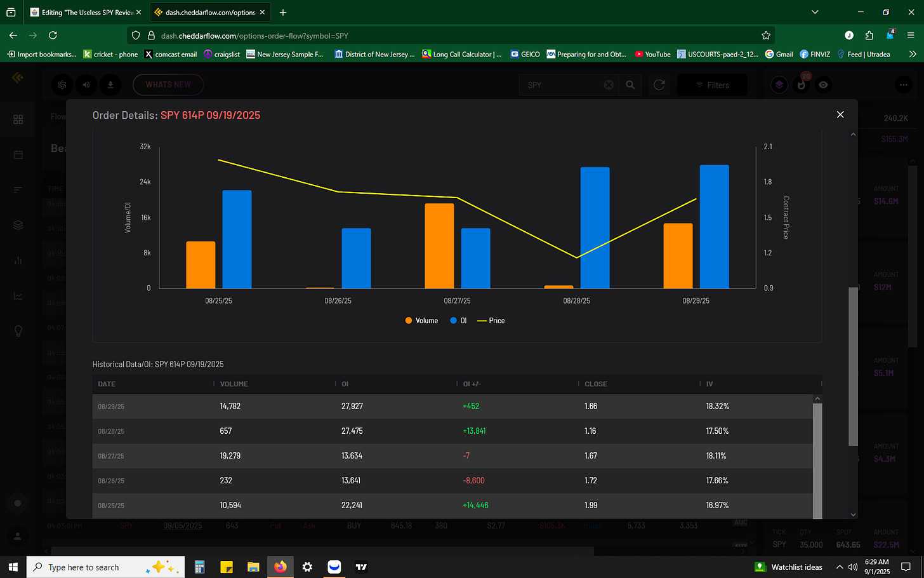Click the calendar sidebar icon
Viewport: 924px width, 578px height.
pyautogui.click(x=18, y=155)
